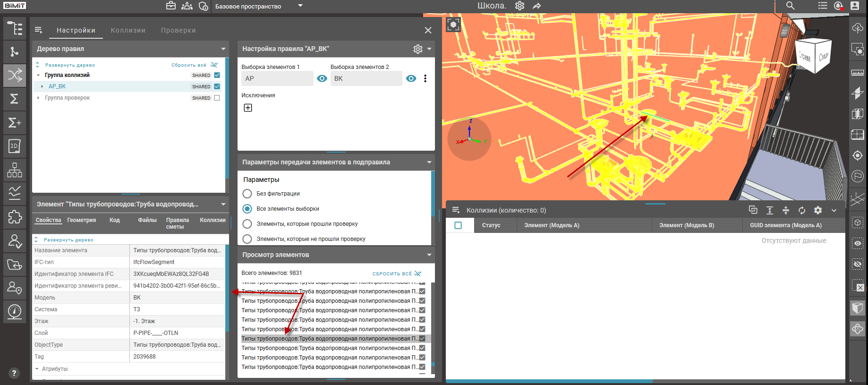868x385 pixels.
Task: Click the search magnifier icon in top bar
Action: pos(790,6)
